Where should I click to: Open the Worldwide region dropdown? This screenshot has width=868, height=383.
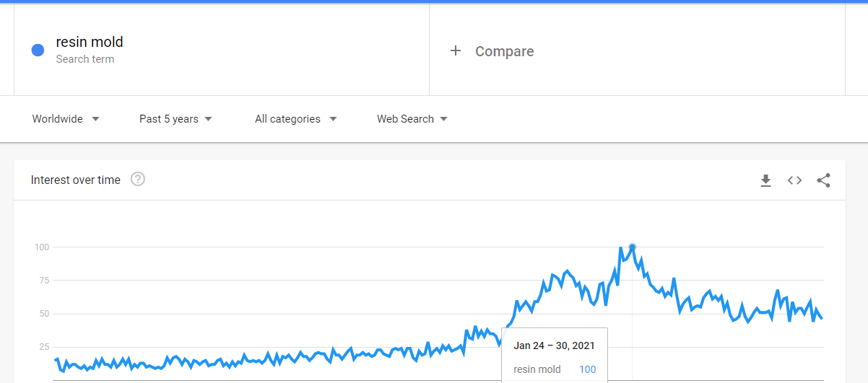pyautogui.click(x=66, y=119)
